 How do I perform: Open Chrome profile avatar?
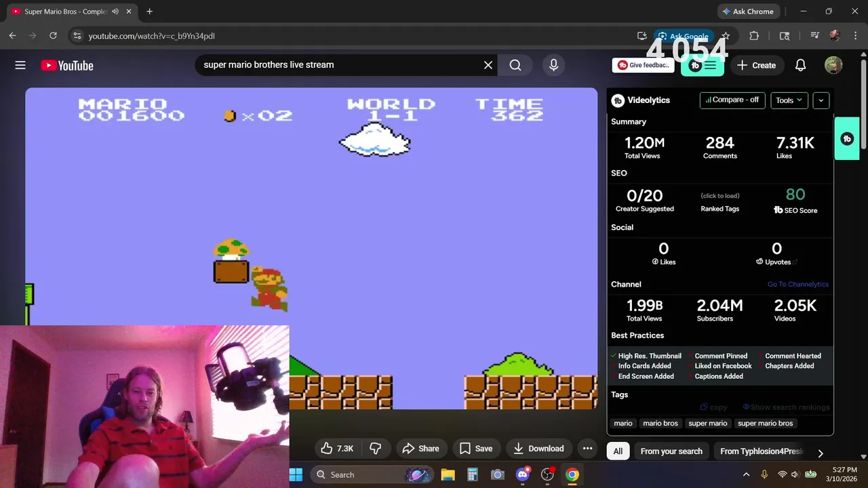834,36
